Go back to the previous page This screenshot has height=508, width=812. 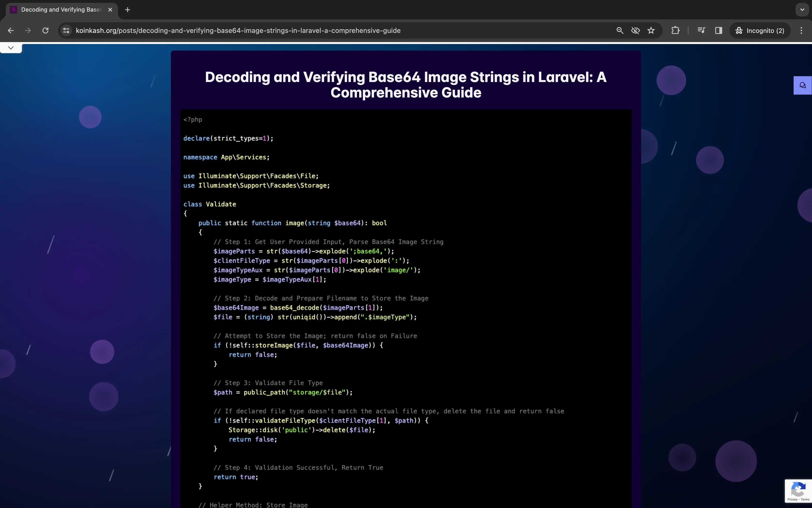tap(11, 30)
